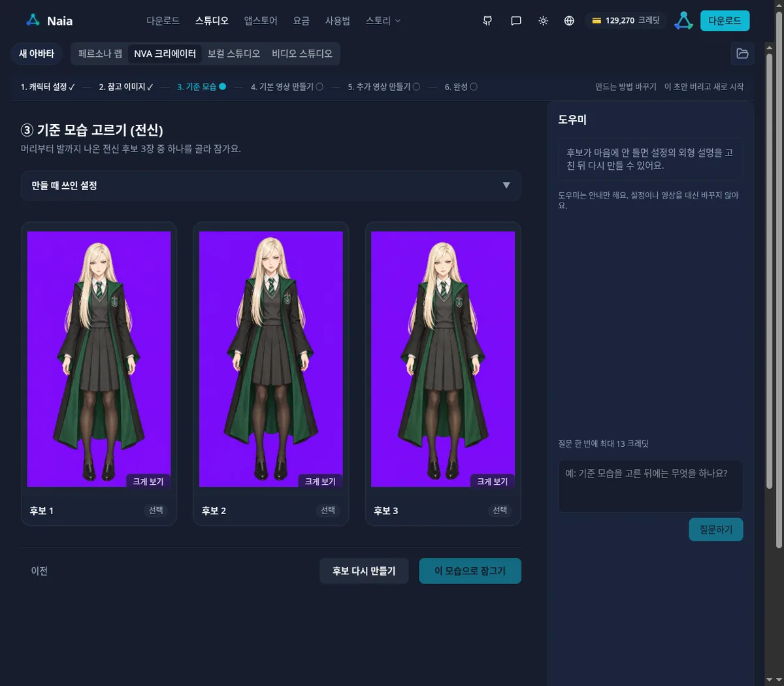Switch to the 페르소나 랩 tab
This screenshot has width=784, height=686.
100,54
